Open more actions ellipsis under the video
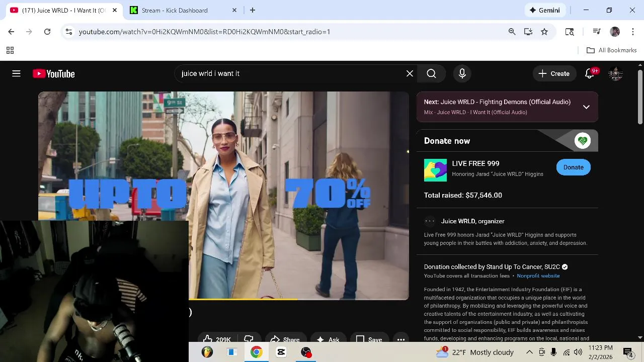The width and height of the screenshot is (644, 362). tap(401, 340)
